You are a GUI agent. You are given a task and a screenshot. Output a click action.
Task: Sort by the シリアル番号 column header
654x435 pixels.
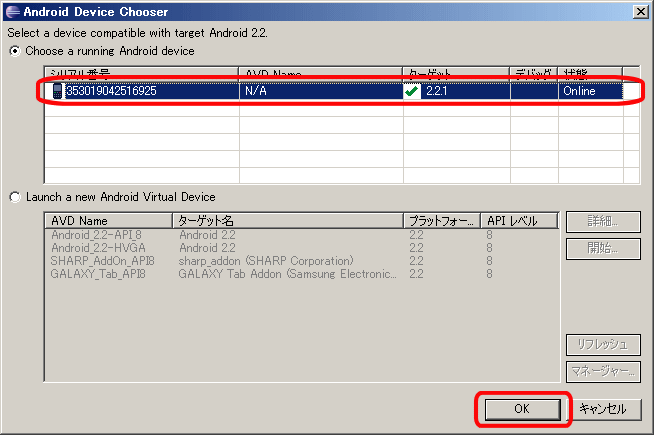pyautogui.click(x=142, y=74)
